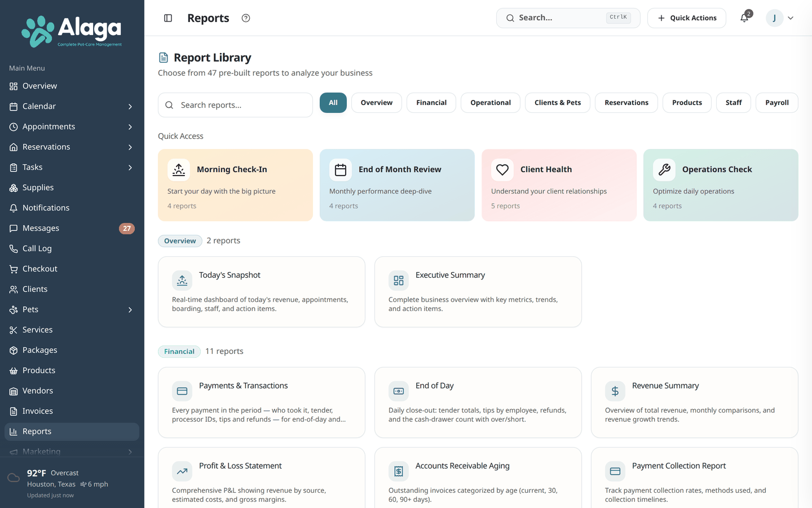Click the global Search box
Viewport: 812px width, 508px height.
(x=568, y=18)
